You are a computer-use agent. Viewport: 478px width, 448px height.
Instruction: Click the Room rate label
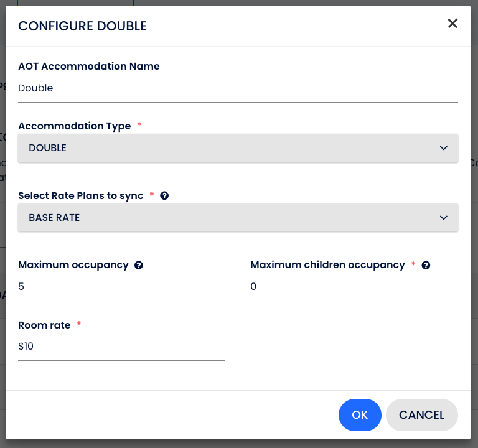[44, 325]
